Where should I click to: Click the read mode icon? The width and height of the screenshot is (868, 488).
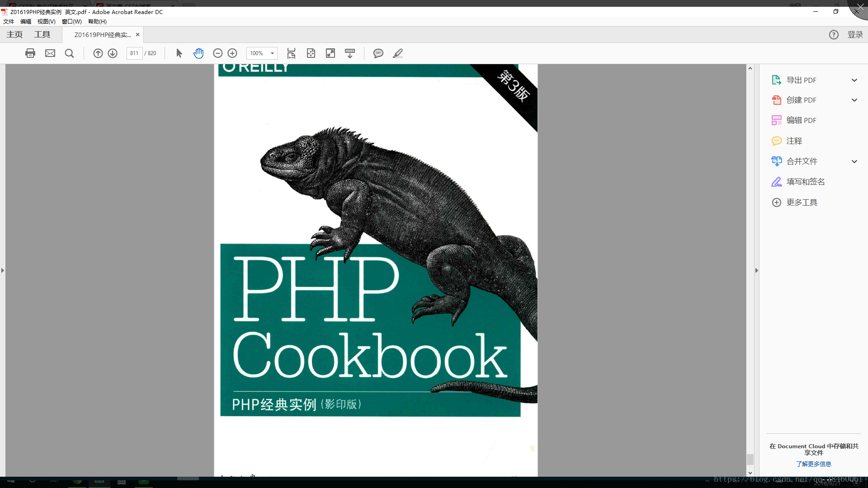point(350,53)
